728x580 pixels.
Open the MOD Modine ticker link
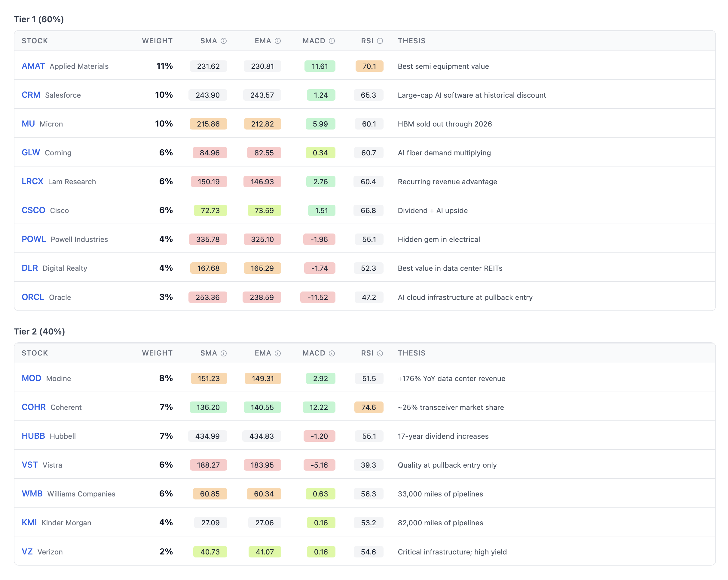tap(31, 378)
